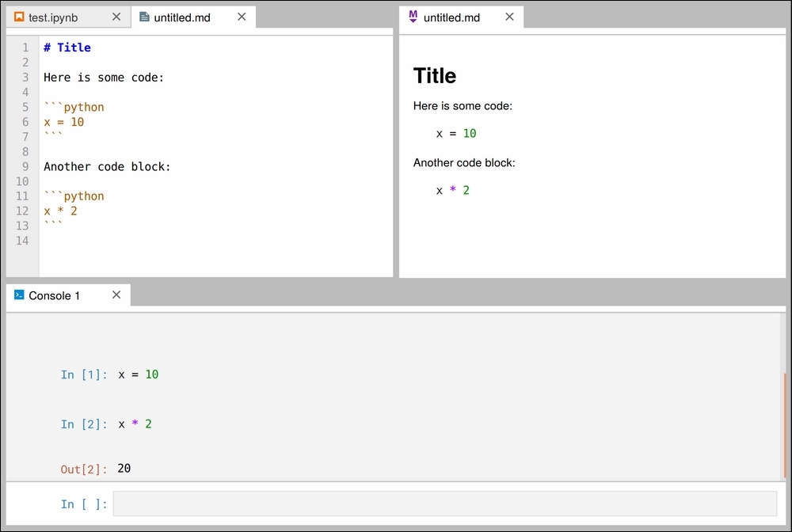Activate the untitled.md preview tab
The width and height of the screenshot is (792, 532).
pyautogui.click(x=451, y=17)
